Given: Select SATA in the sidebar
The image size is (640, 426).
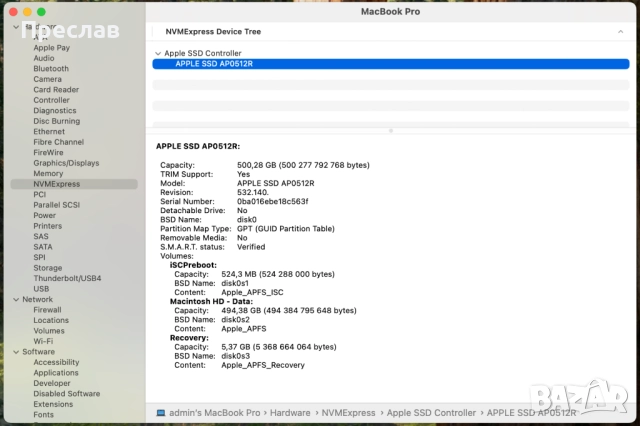Looking at the screenshot, I should (x=43, y=247).
